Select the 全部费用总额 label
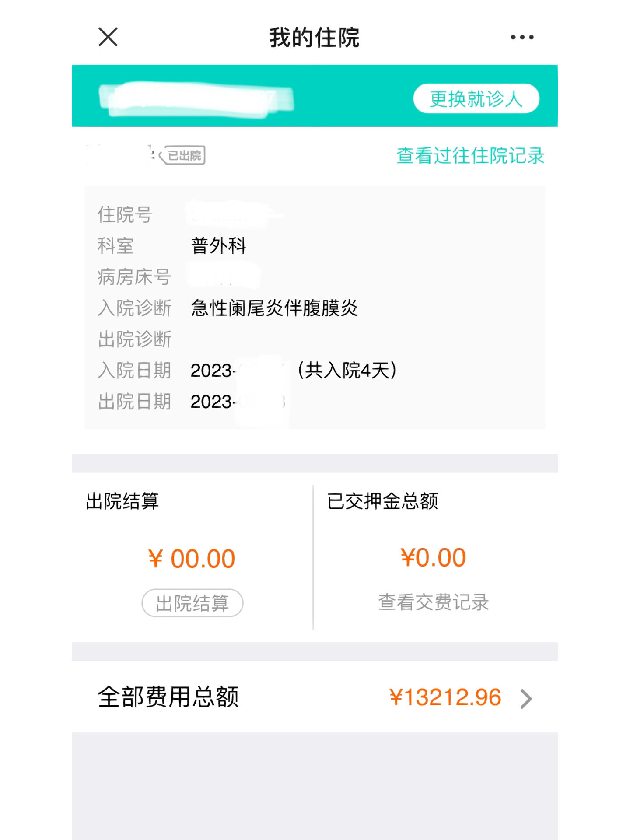The height and width of the screenshot is (840, 630). point(168,697)
